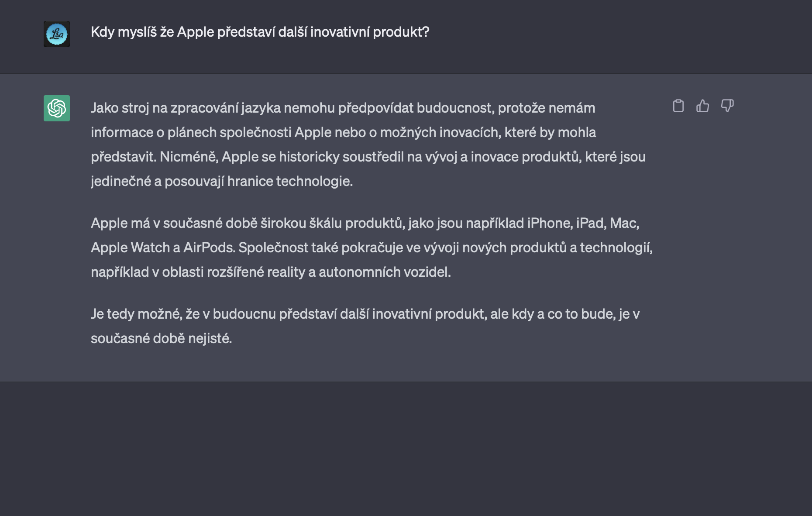Toggle positive rating on the response
This screenshot has width=812, height=516.
click(703, 106)
